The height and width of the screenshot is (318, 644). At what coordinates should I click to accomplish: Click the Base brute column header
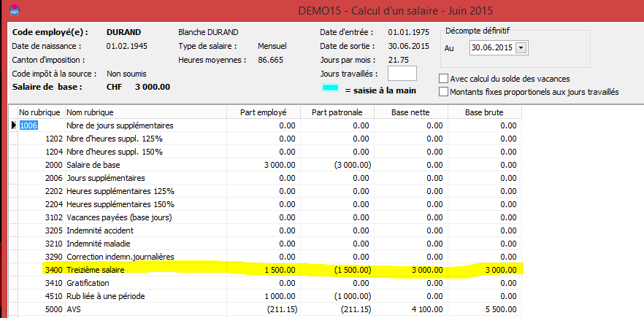tap(485, 112)
